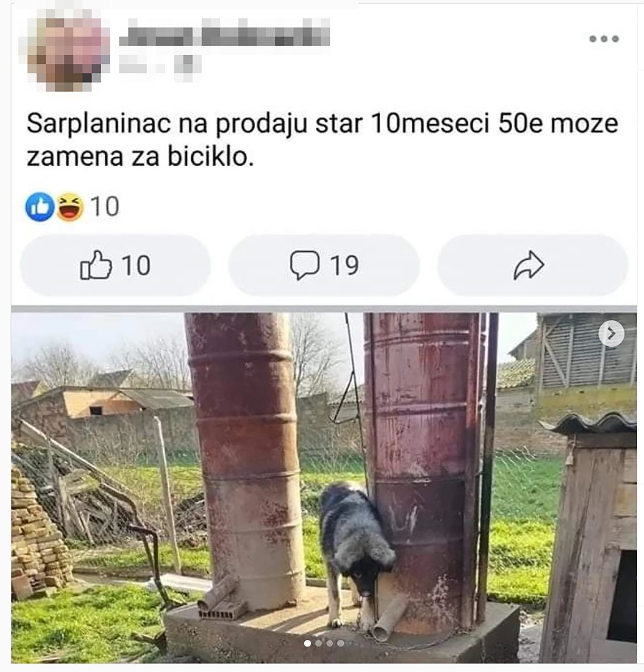Screen dimensions: 644x672
Task: Jump to the third photo dot indicator
Action: click(x=330, y=643)
